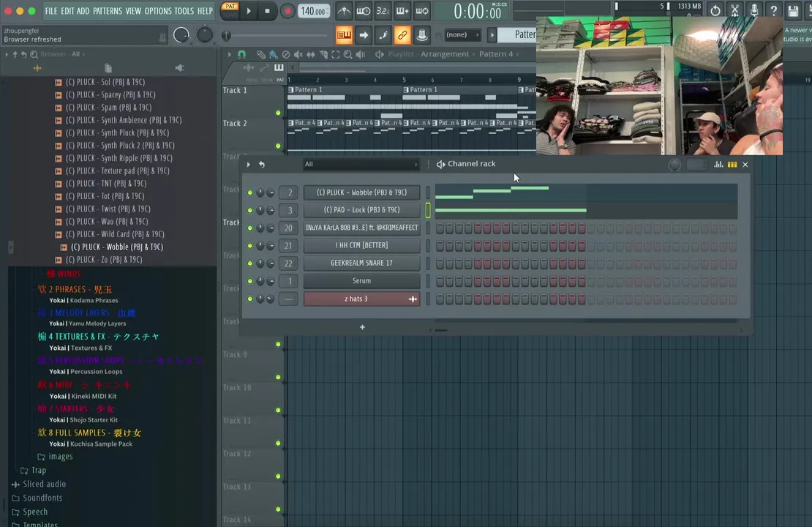Open INuYA KArLA 808 channel button
Image resolution: width=812 pixels, height=527 pixels.
361,228
